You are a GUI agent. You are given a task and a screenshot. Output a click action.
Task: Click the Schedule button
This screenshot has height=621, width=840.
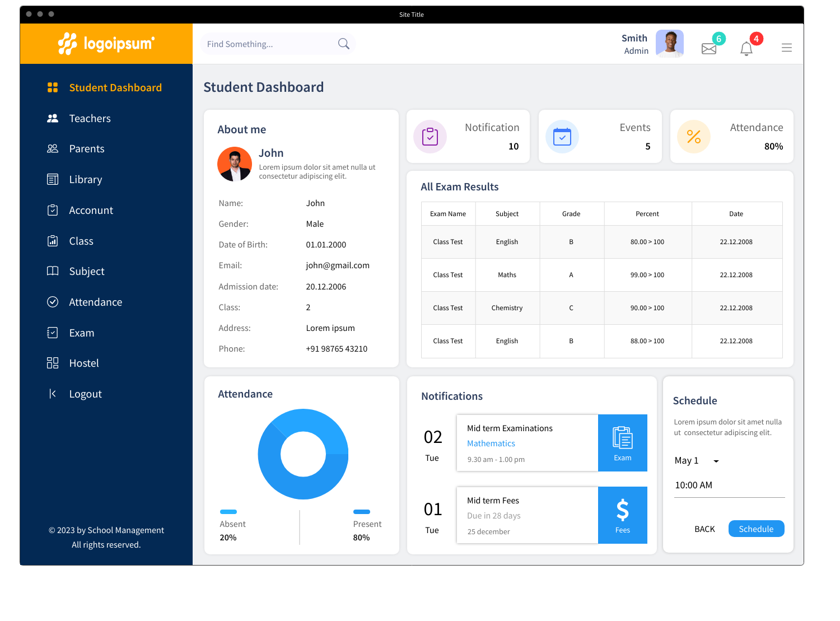(x=756, y=529)
